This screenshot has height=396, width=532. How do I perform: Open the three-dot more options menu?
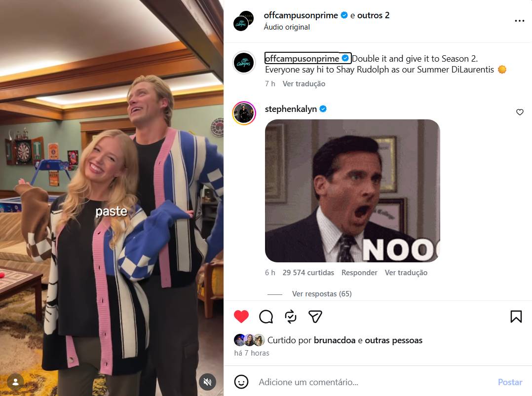click(520, 21)
